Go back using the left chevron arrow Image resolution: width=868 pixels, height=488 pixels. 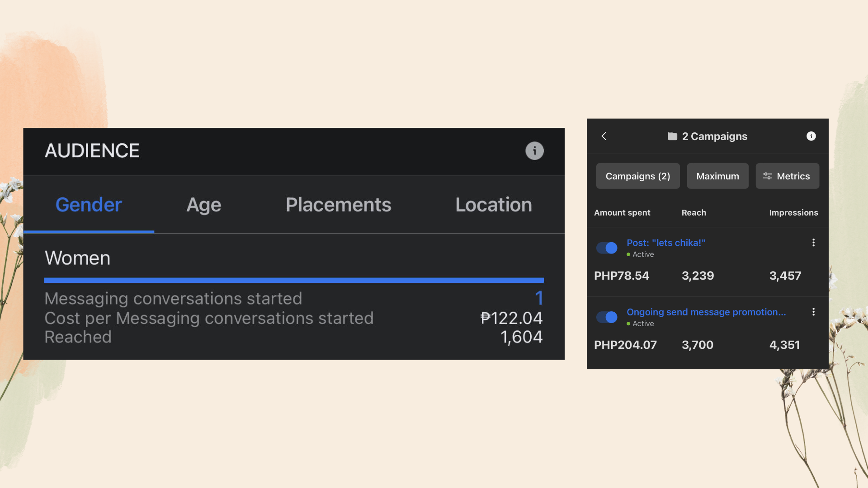pyautogui.click(x=604, y=136)
